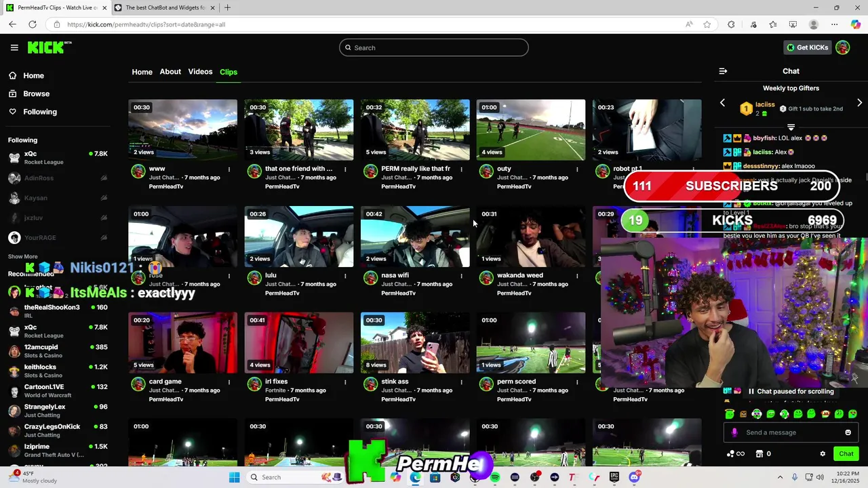This screenshot has width=868, height=488.
Task: Play the 'lulu' clip thumbnail
Action: [x=298, y=237]
